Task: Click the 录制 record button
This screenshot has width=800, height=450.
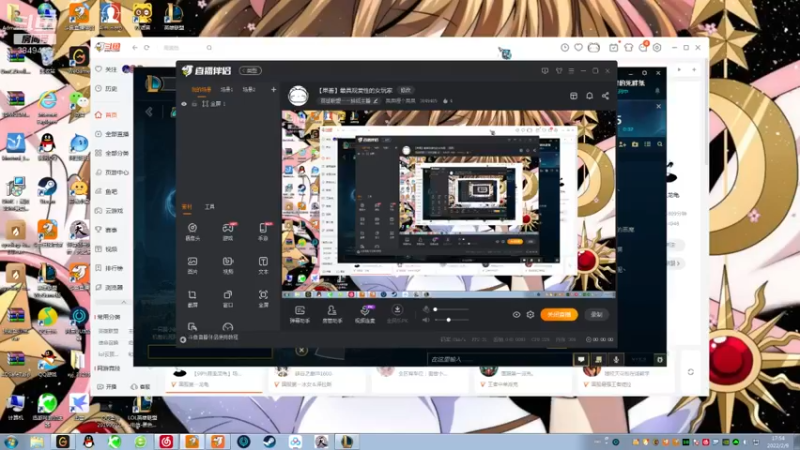Action: [x=596, y=315]
